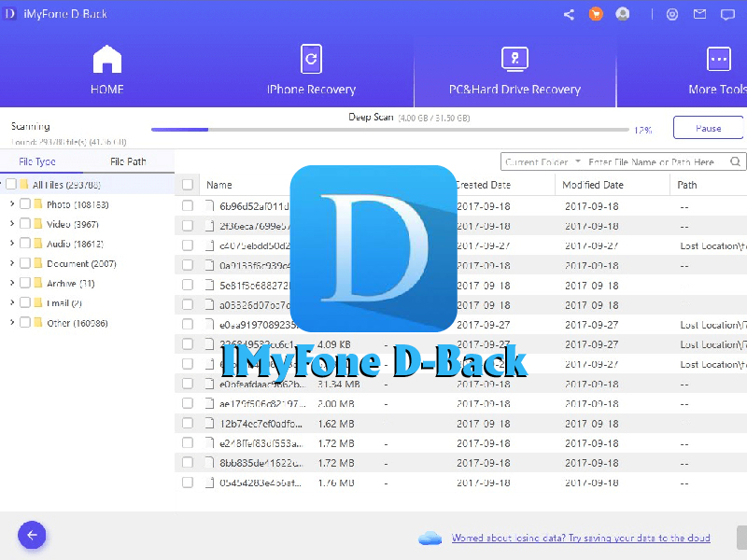Select iPhone Recovery phone icon
This screenshot has width=747, height=560.
pyautogui.click(x=311, y=59)
